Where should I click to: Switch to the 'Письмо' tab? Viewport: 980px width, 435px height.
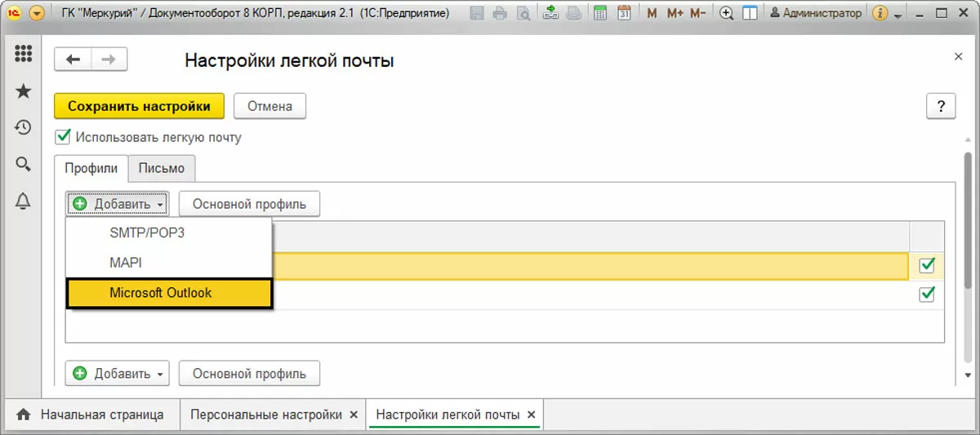(162, 168)
